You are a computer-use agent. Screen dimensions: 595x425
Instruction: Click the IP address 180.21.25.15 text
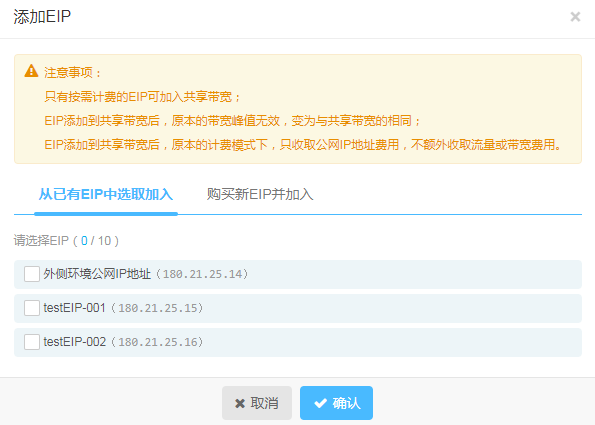[x=158, y=308]
